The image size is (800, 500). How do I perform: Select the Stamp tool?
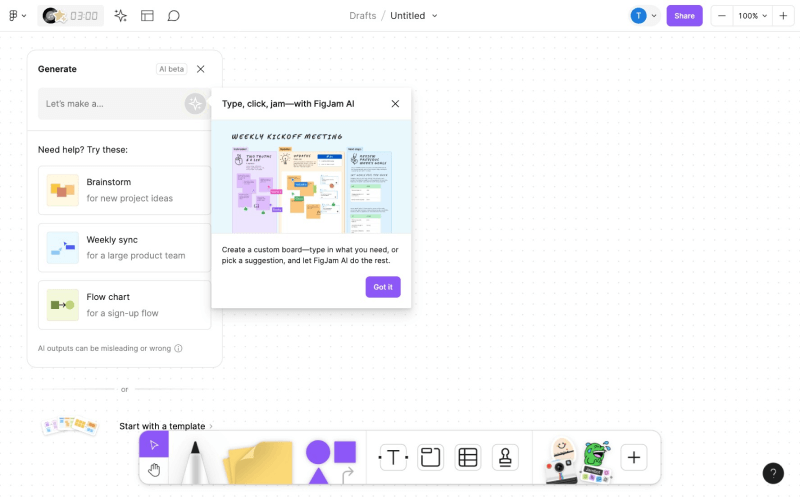point(505,458)
